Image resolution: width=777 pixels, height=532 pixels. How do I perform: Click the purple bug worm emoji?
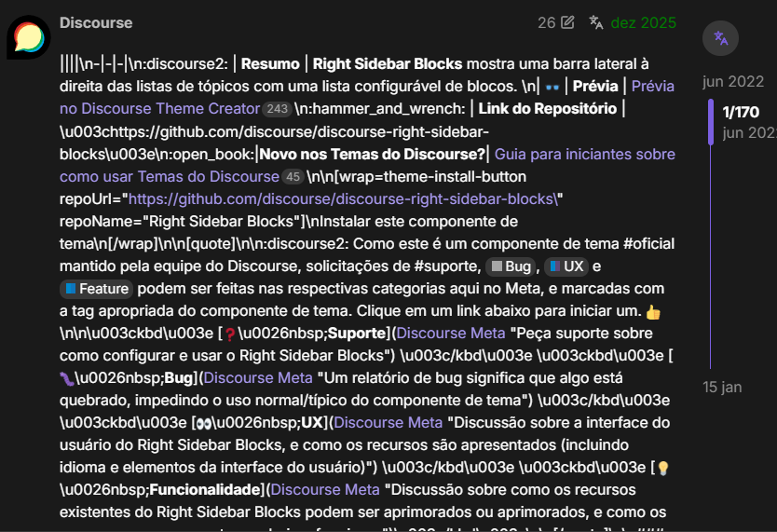[x=67, y=379]
